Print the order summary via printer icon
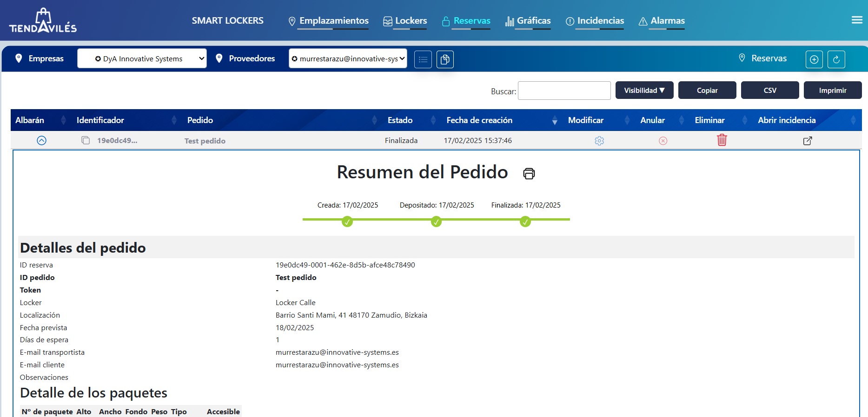 (x=529, y=174)
